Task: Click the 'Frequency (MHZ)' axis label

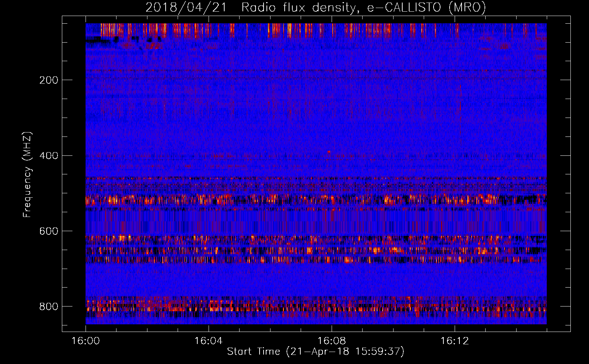Action: (x=27, y=174)
